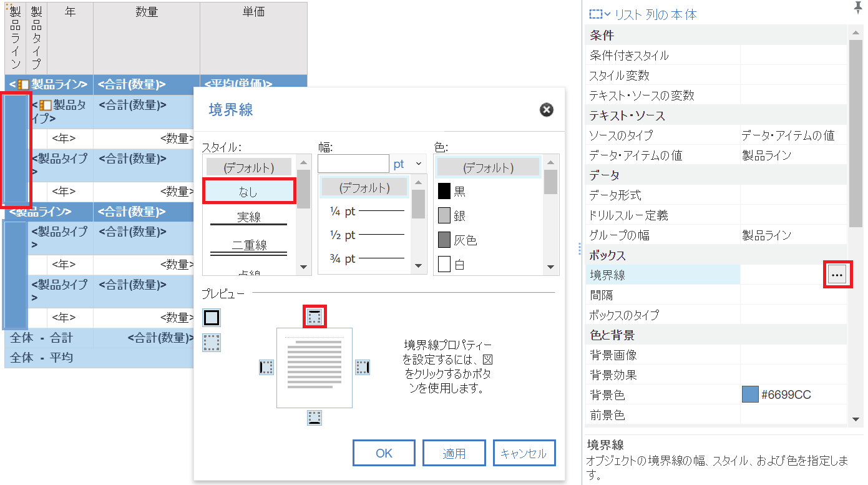868x485 pixels.
Task: Select the テキスト・ソースの変数 property row
Action: [x=716, y=96]
